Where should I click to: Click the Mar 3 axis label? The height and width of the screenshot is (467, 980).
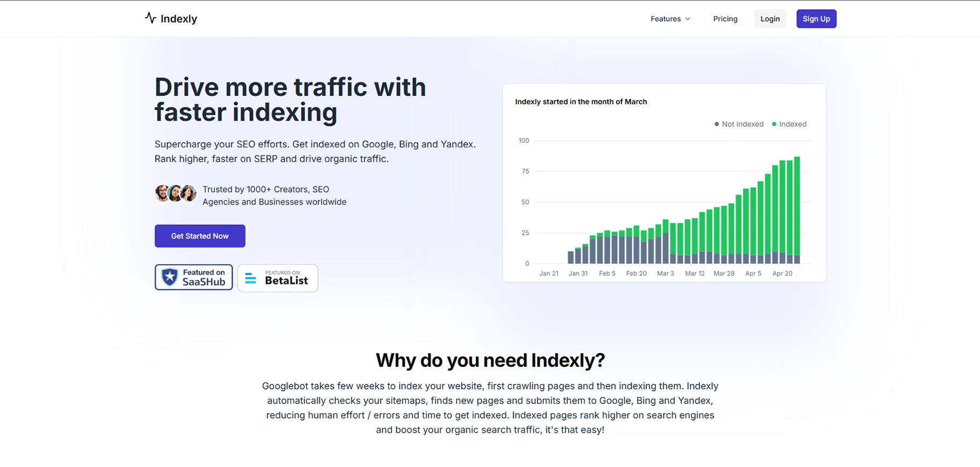point(666,273)
